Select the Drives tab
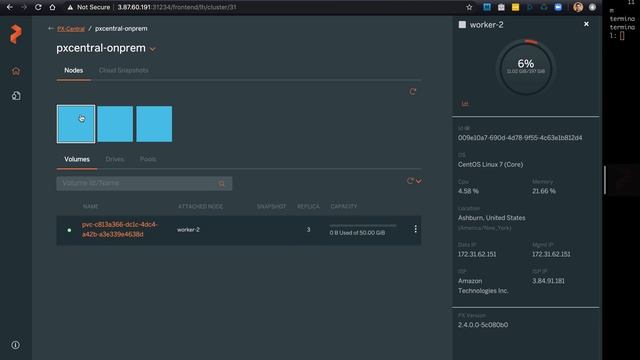Viewport: 640px width, 360px height. tap(115, 159)
